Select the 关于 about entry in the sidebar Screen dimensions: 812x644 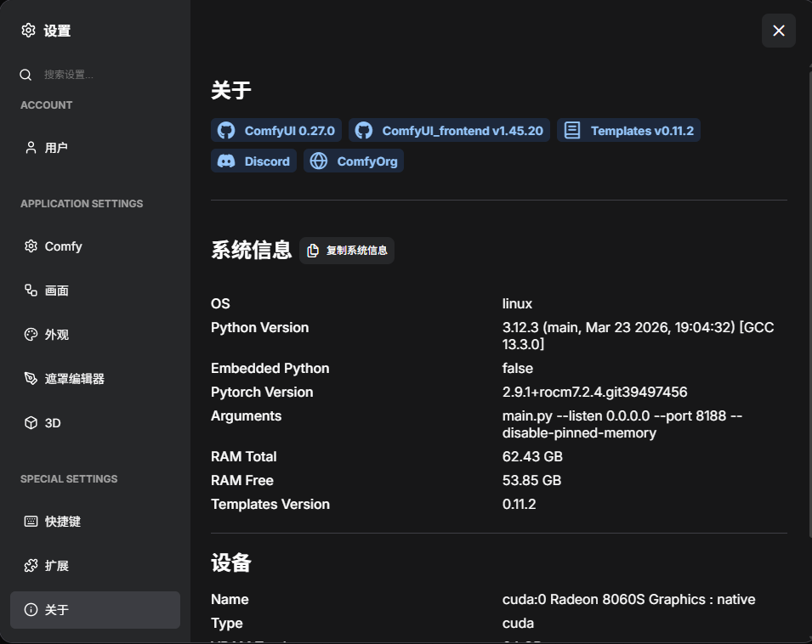[x=95, y=610]
